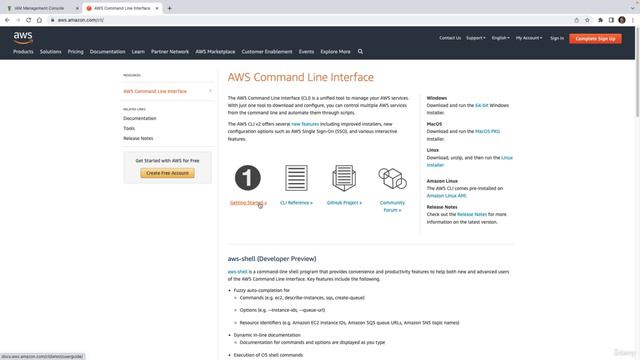Open the My Account dropdown
The height and width of the screenshot is (360, 640).
pyautogui.click(x=529, y=38)
